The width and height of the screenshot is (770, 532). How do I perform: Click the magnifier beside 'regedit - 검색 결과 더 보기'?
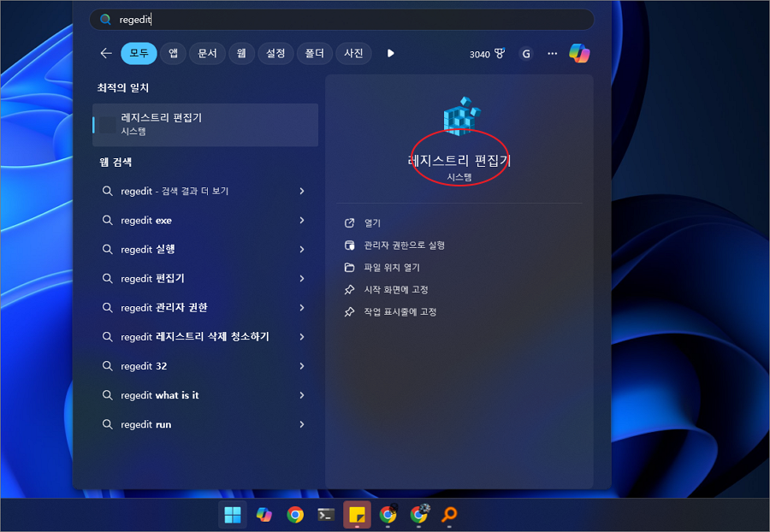pos(107,191)
